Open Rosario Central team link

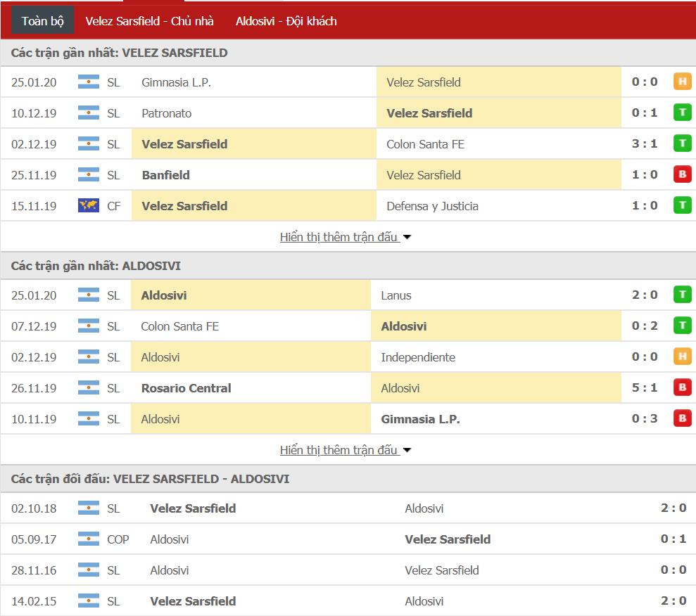click(186, 388)
